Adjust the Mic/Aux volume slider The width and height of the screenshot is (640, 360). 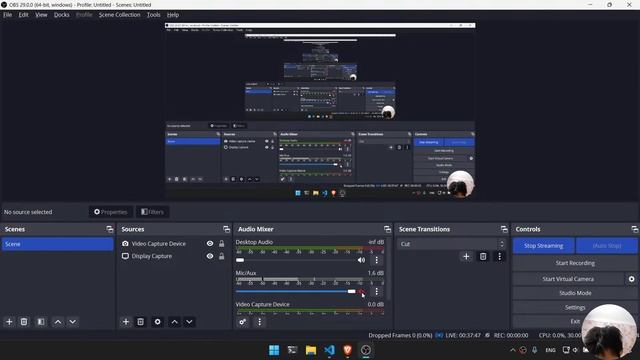pyautogui.click(x=295, y=291)
